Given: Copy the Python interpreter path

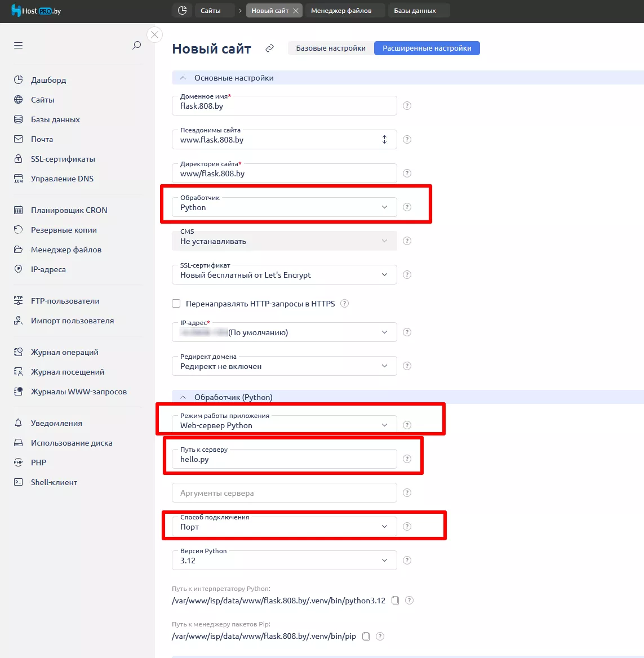Looking at the screenshot, I should click(x=395, y=600).
